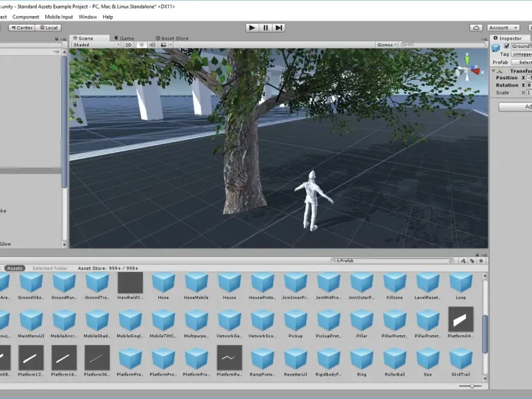Toggle scene audio speaker icon

point(152,45)
